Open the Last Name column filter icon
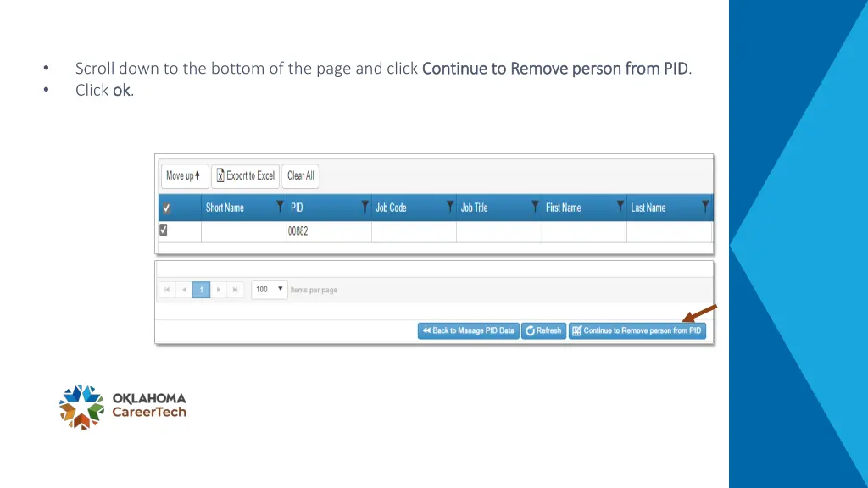The height and width of the screenshot is (488, 868). coord(704,207)
